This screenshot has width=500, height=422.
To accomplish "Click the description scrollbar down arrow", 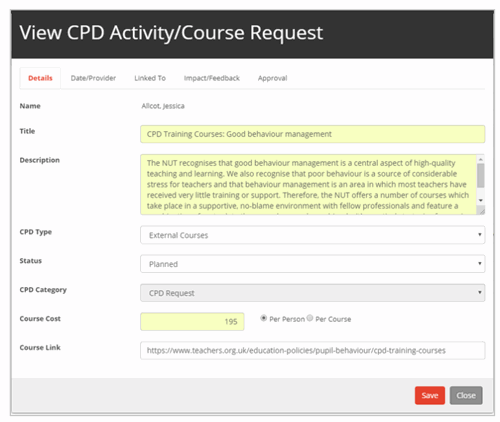I will (481, 200).
